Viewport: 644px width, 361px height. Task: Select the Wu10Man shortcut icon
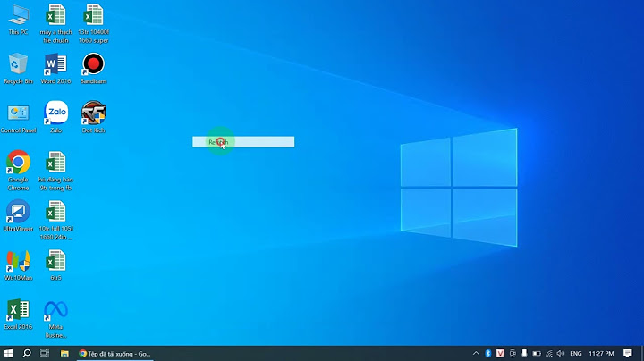point(18,265)
